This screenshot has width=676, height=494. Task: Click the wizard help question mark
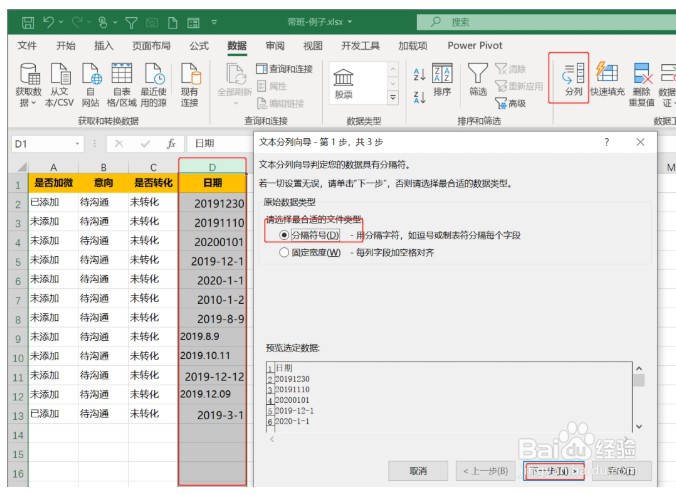click(607, 142)
